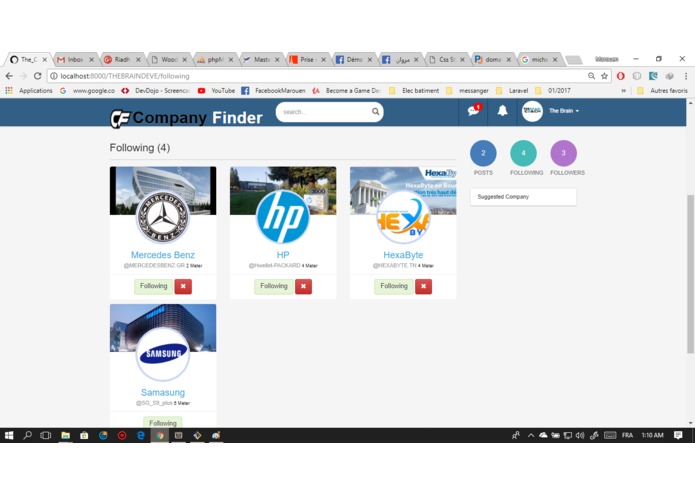Image resolution: width=695 pixels, height=494 pixels.
Task: Toggle Following button for HexaByte
Action: (x=394, y=286)
